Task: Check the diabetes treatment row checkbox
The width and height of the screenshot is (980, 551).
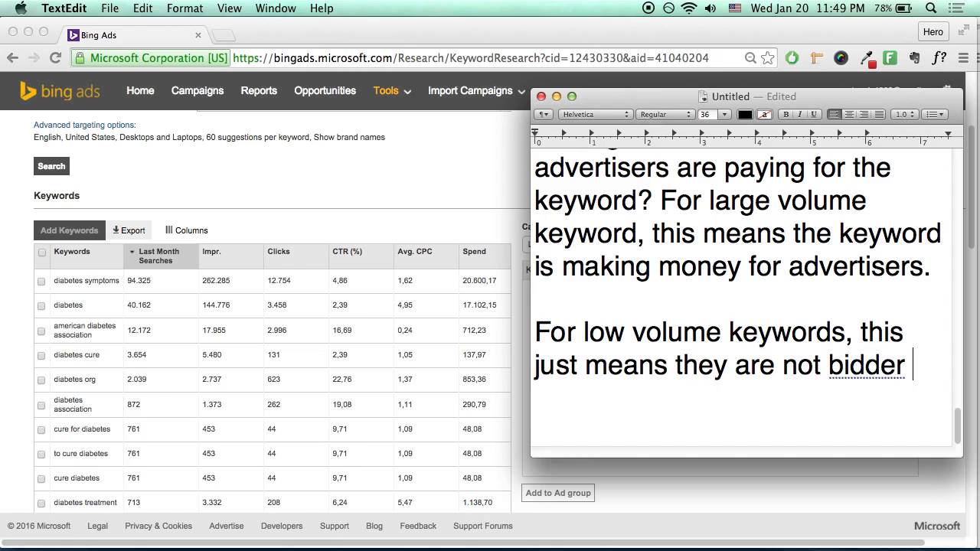Action: pos(41,504)
